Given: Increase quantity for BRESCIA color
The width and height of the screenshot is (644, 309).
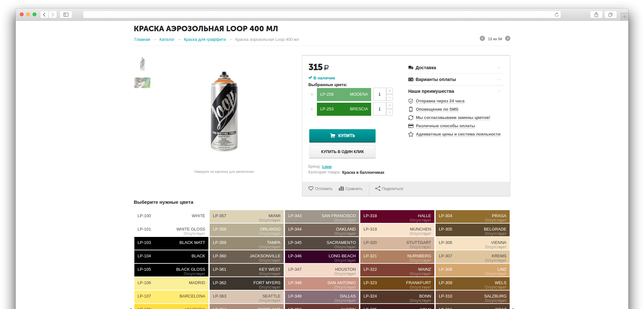Looking at the screenshot, I should tap(390, 106).
